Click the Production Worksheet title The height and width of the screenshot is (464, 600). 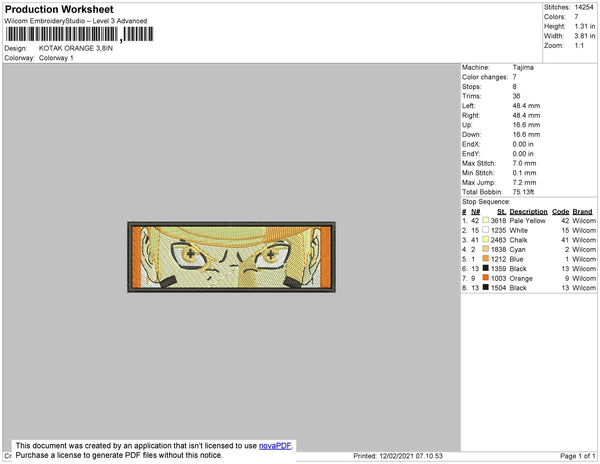tap(59, 10)
